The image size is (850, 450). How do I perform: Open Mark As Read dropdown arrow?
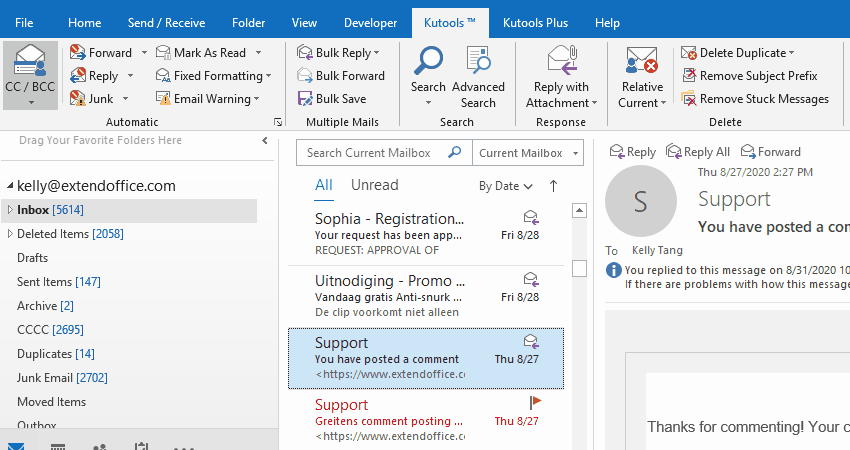point(258,53)
